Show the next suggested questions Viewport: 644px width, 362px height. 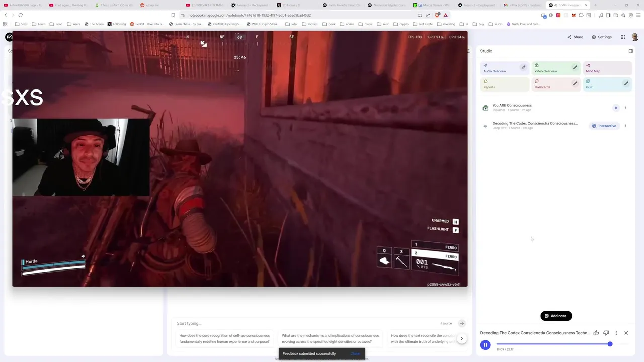461,338
